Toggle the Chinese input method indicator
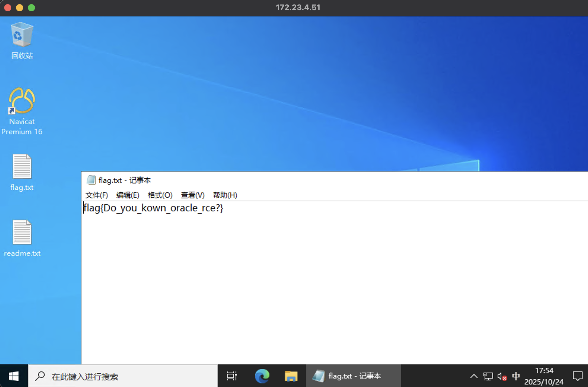This screenshot has width=588, height=387. 516,376
